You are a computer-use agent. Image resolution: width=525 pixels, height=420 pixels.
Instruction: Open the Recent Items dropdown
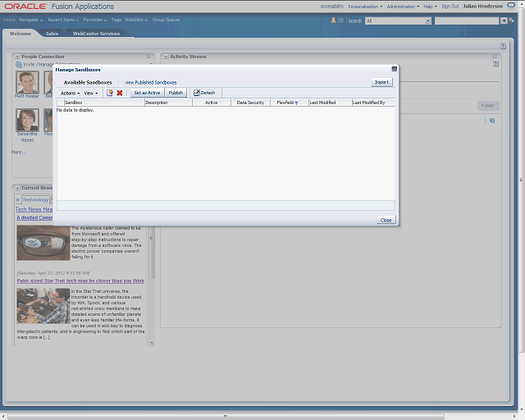[63, 20]
